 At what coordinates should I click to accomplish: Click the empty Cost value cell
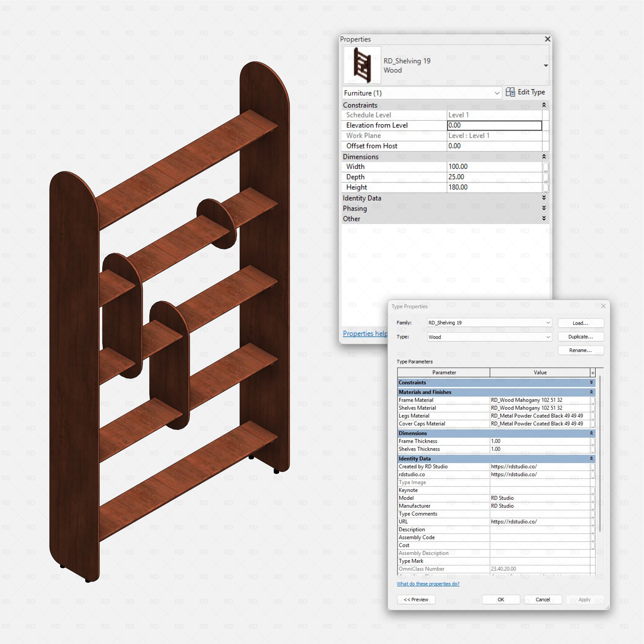pyautogui.click(x=540, y=545)
